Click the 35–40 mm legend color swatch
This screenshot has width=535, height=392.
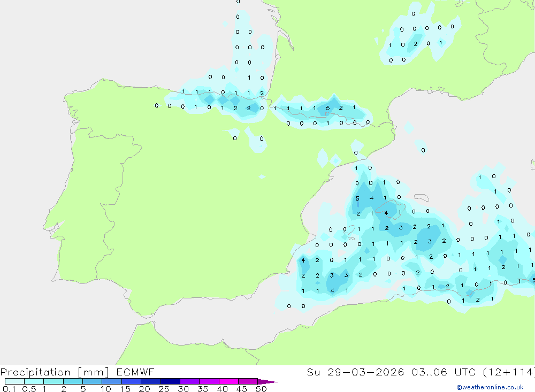coord(209,381)
